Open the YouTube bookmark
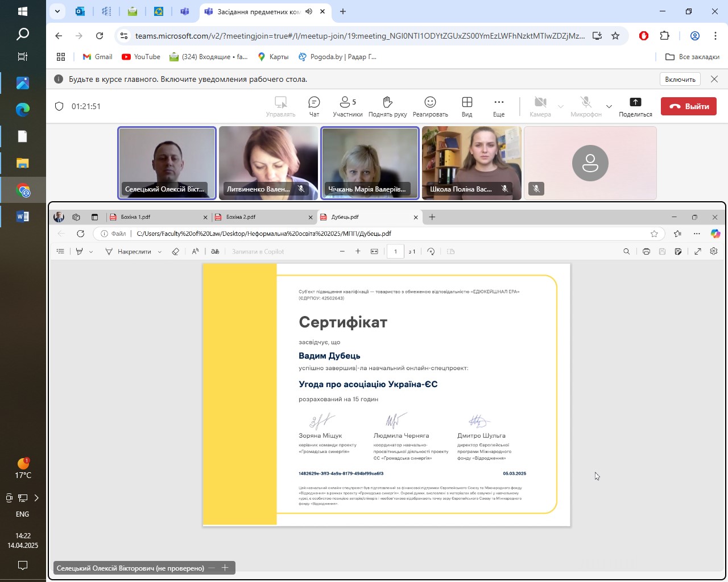 click(x=141, y=57)
